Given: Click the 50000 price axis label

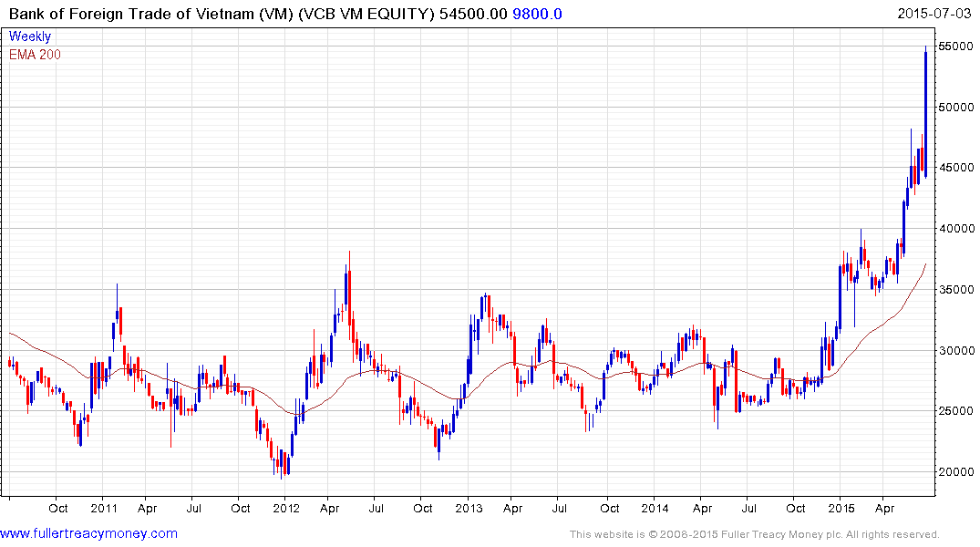Looking at the screenshot, I should [955, 107].
